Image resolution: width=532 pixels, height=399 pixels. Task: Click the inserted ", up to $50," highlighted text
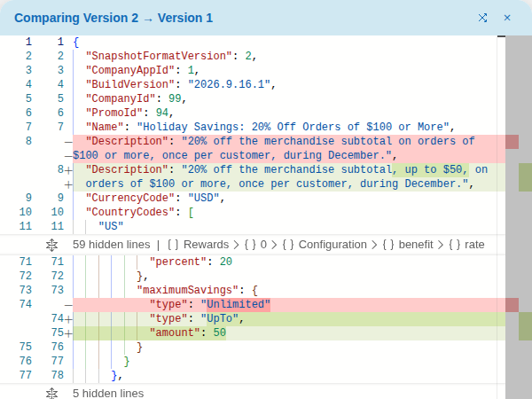click(430, 169)
